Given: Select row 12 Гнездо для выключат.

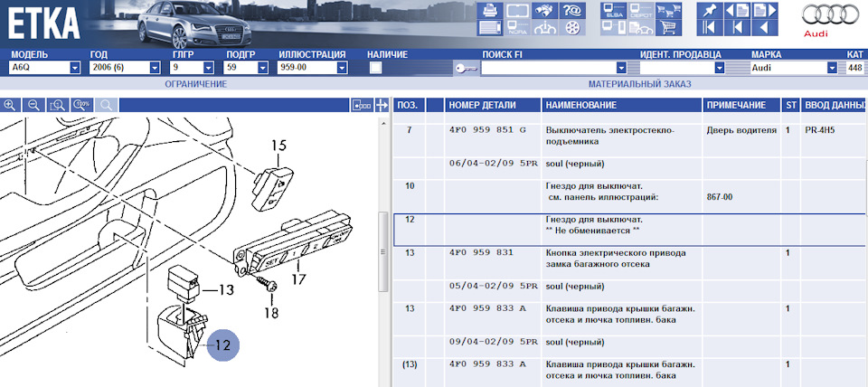Looking at the screenshot, I should click(x=629, y=230).
